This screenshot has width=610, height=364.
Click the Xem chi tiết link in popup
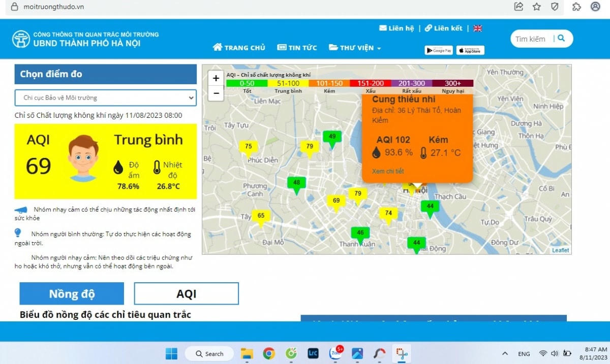387,171
